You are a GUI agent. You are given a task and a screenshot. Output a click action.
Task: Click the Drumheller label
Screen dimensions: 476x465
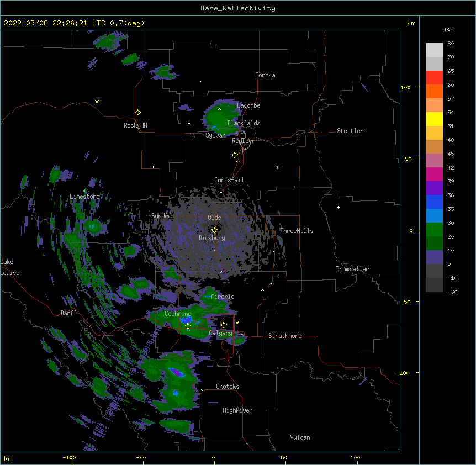pyautogui.click(x=352, y=269)
